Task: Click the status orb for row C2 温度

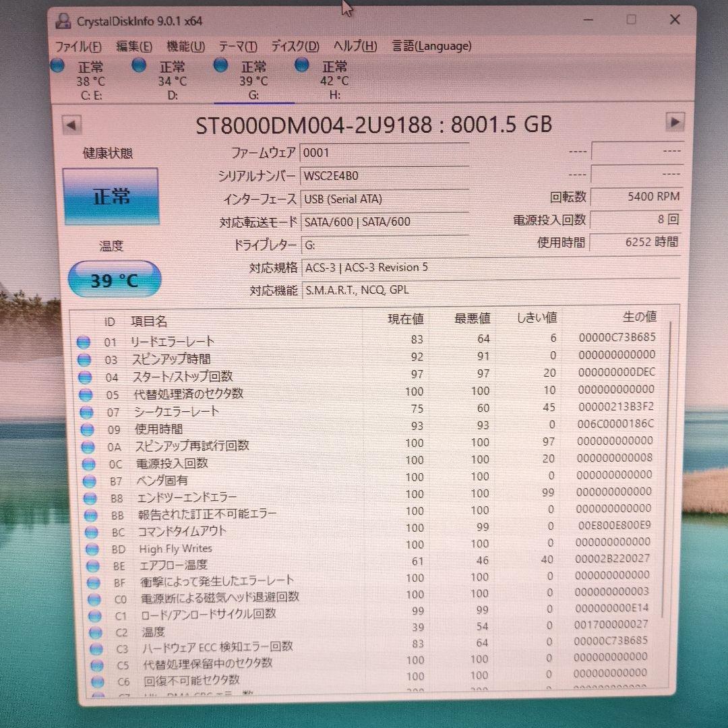Action: pyautogui.click(x=96, y=633)
